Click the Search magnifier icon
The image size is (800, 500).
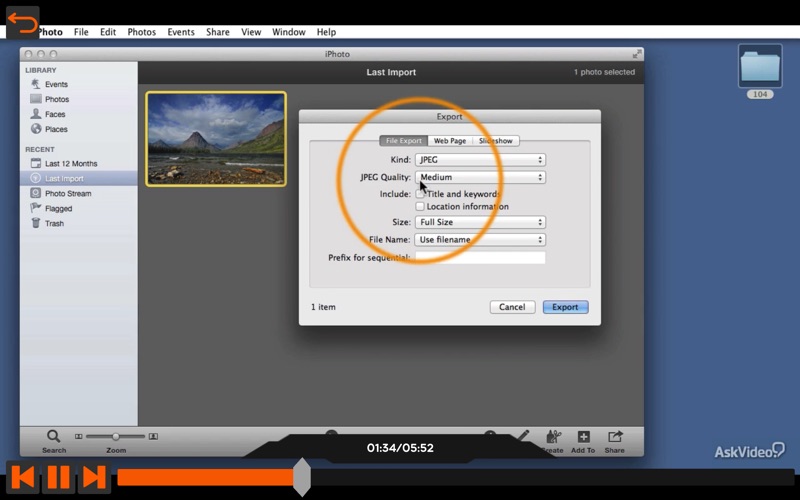click(54, 436)
